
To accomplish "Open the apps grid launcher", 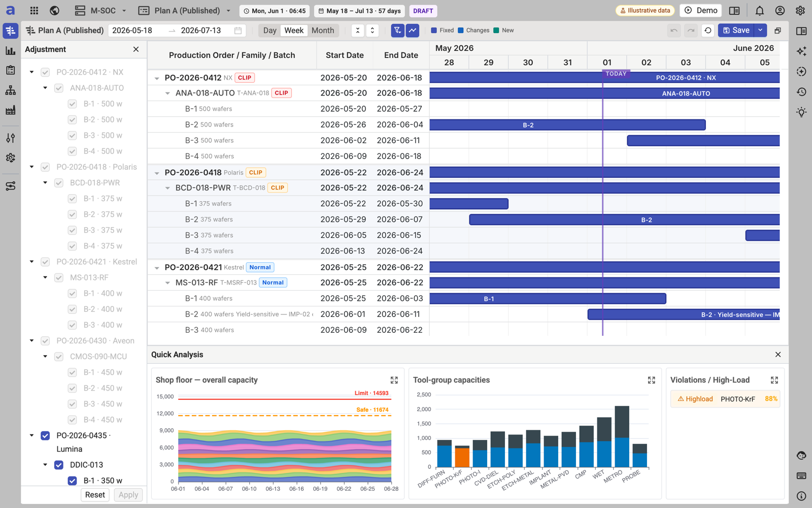I will pos(34,11).
